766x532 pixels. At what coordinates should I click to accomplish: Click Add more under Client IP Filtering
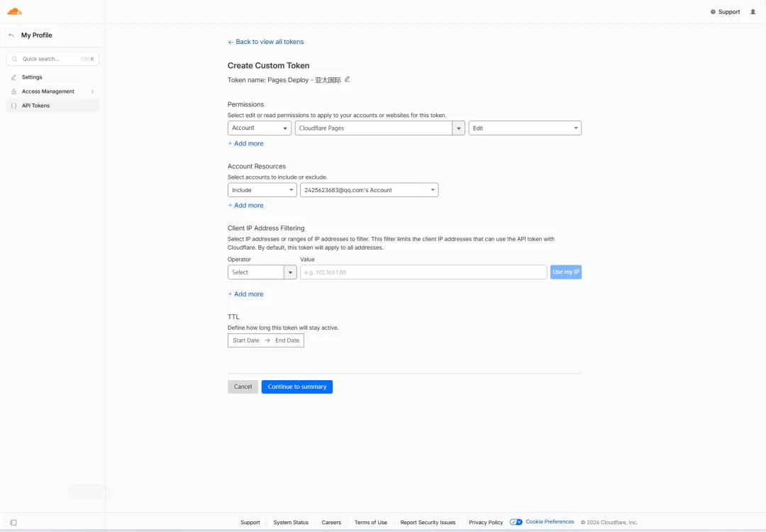(245, 294)
